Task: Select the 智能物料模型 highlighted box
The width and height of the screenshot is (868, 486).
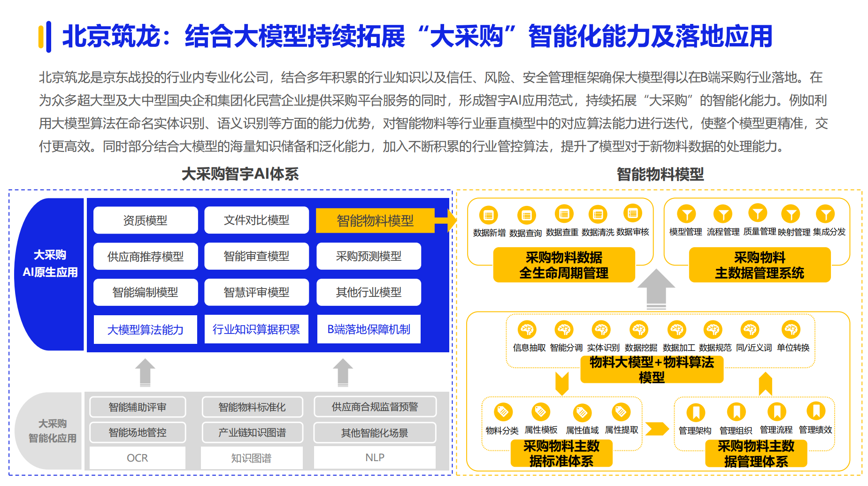Action: point(375,220)
